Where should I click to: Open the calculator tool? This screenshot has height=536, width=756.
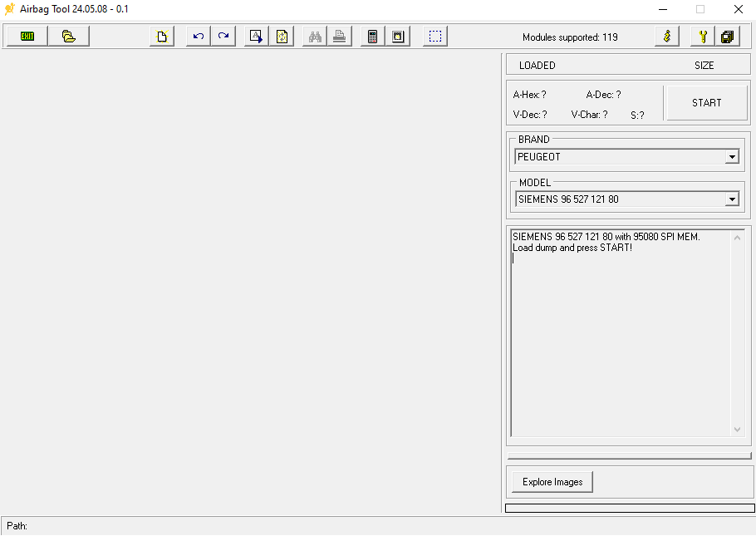pyautogui.click(x=373, y=37)
